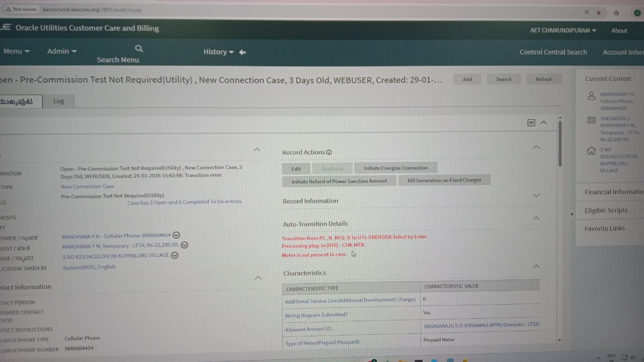This screenshot has width=644, height=362.
Task: Open the Financial Information dashboard zone
Action: pyautogui.click(x=614, y=192)
